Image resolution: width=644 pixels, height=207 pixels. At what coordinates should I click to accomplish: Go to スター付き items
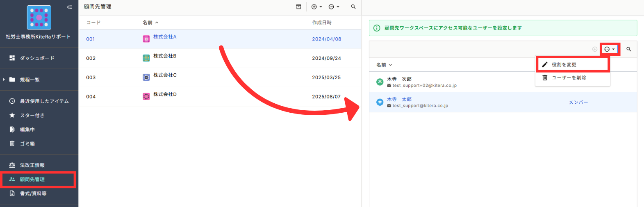tap(32, 116)
